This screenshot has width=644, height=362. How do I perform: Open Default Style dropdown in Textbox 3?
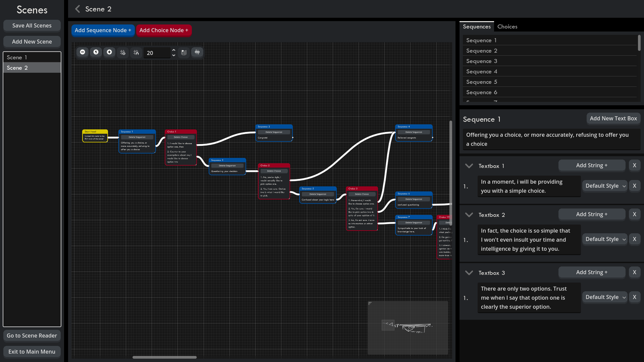point(605,297)
